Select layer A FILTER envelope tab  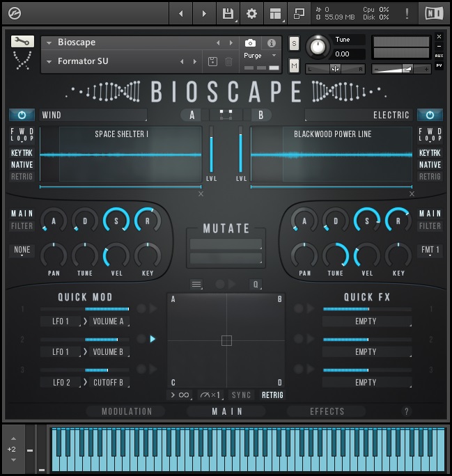coord(22,226)
